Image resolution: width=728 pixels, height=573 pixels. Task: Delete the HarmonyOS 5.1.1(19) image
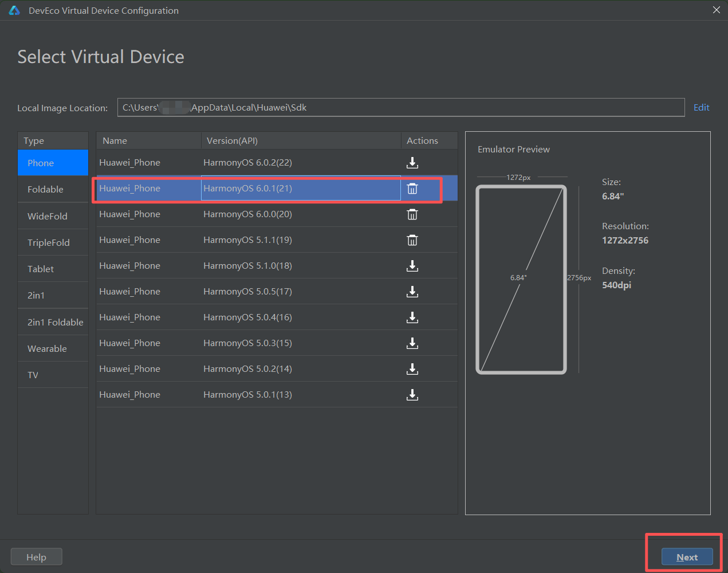tap(412, 240)
